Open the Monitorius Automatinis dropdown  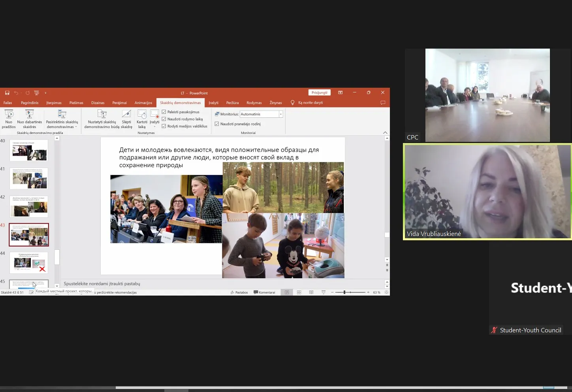pyautogui.click(x=281, y=114)
